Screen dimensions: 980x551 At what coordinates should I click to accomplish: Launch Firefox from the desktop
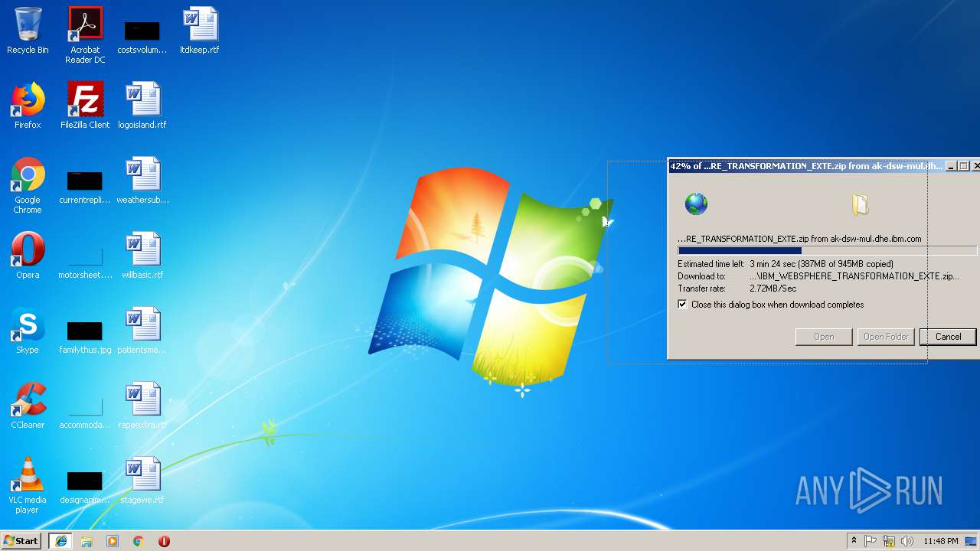point(28,106)
